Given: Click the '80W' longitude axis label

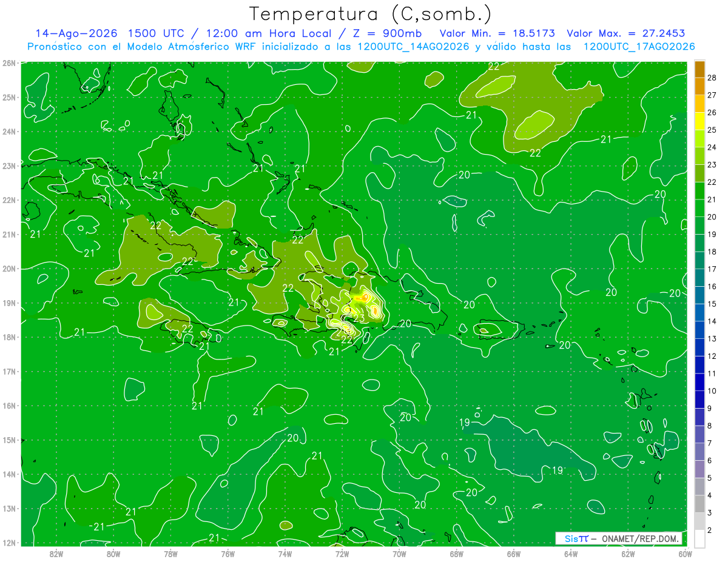Looking at the screenshot, I should [113, 554].
